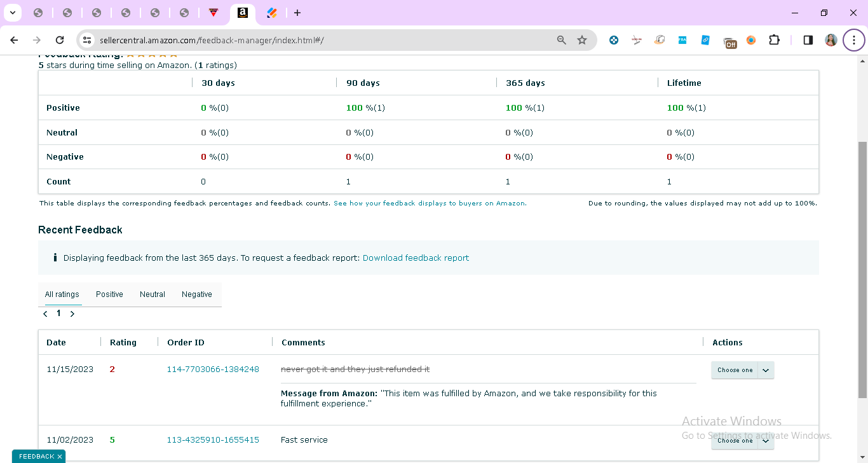The width and height of the screenshot is (868, 463).
Task: Open the Chrome profile avatar
Action: (x=831, y=40)
